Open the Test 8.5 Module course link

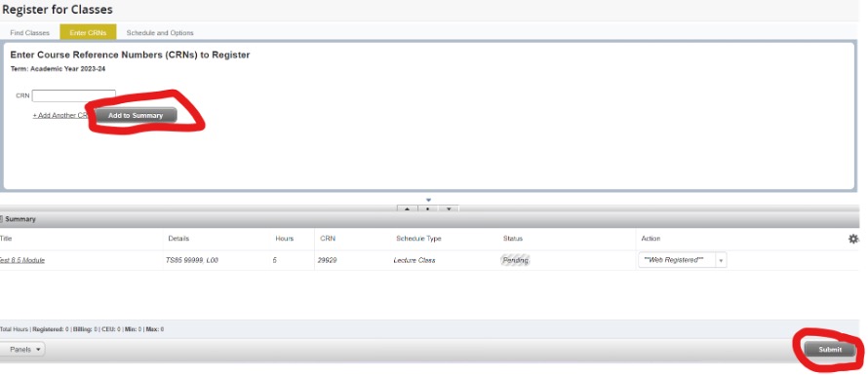pyautogui.click(x=22, y=260)
